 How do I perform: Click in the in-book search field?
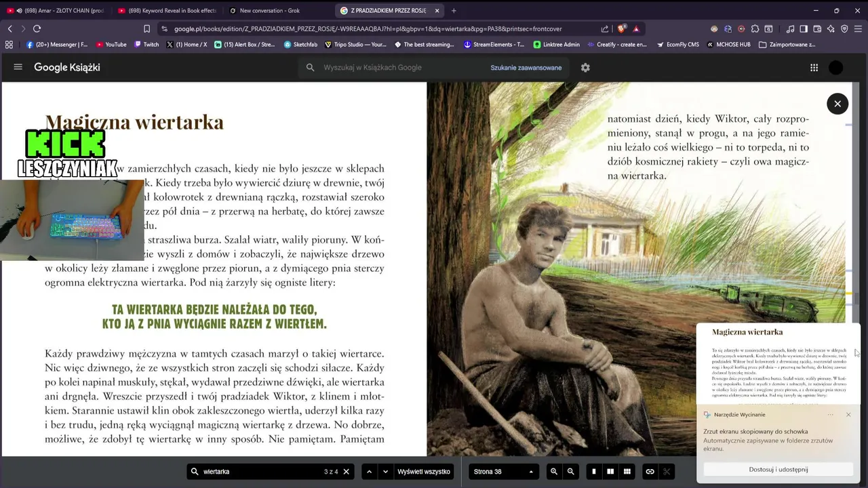click(261, 472)
